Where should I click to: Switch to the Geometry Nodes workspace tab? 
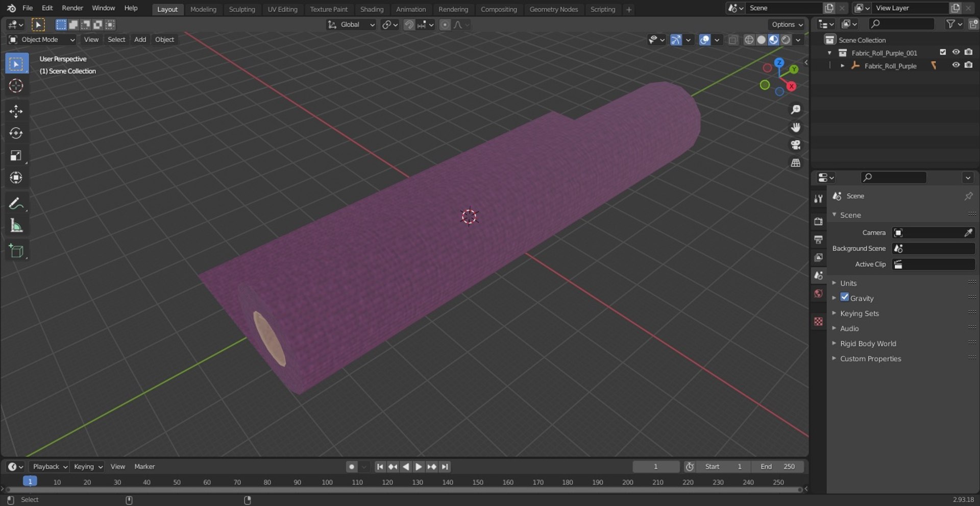(x=554, y=9)
